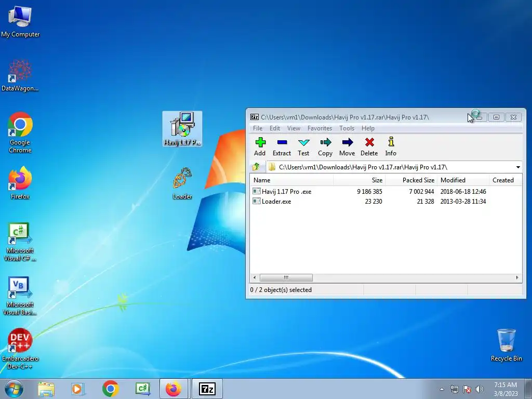Click the taskbar clock showing 7:15 AM
532x399 pixels.
coord(506,389)
